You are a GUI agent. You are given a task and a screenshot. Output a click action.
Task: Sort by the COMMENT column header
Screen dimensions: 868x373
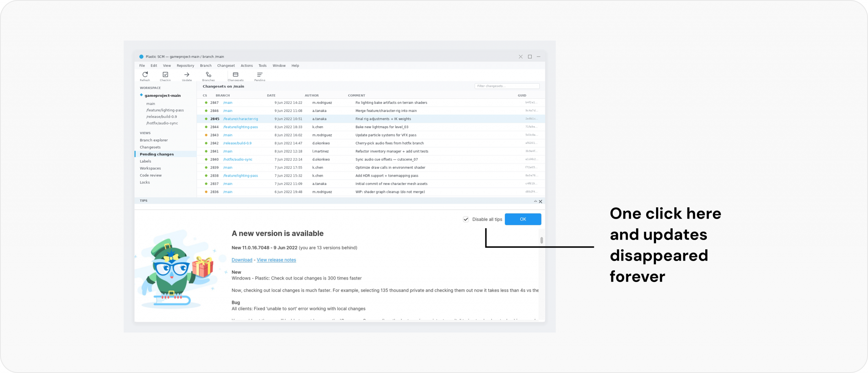point(356,95)
